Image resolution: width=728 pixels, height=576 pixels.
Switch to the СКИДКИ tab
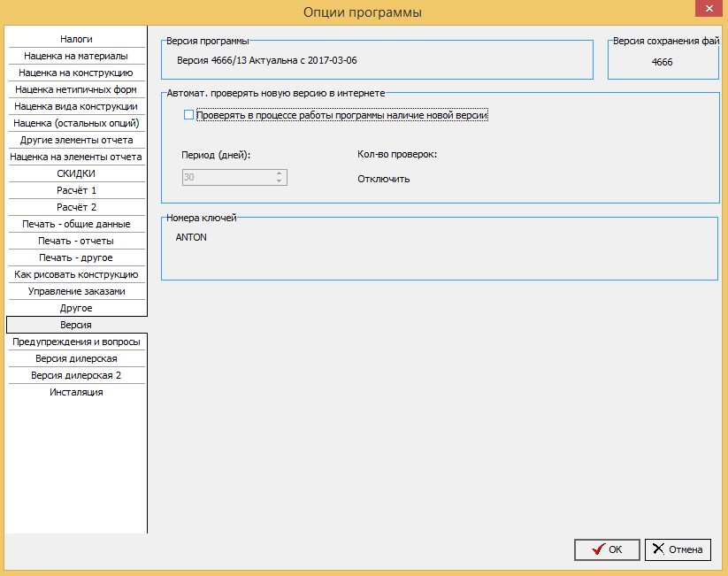click(76, 173)
